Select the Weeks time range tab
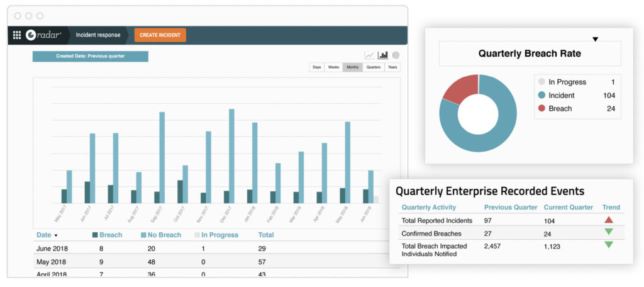Viewport: 644px width, 287px height. (x=333, y=67)
